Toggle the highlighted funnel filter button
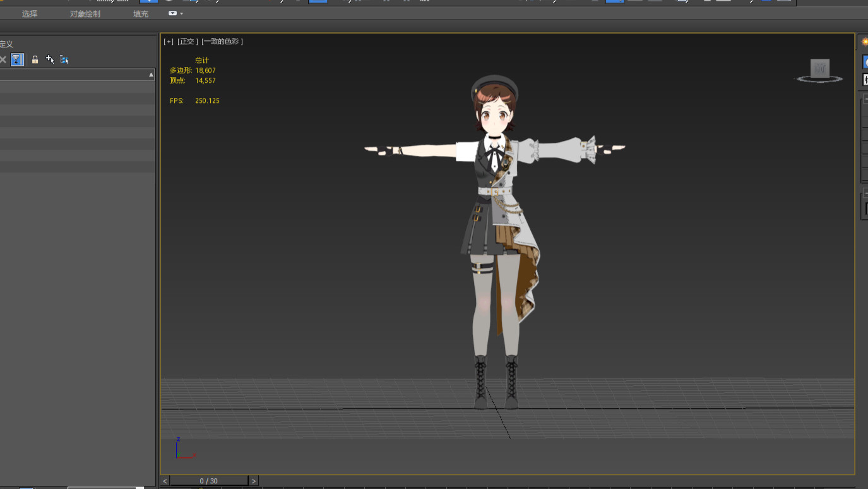868x489 pixels. point(17,59)
